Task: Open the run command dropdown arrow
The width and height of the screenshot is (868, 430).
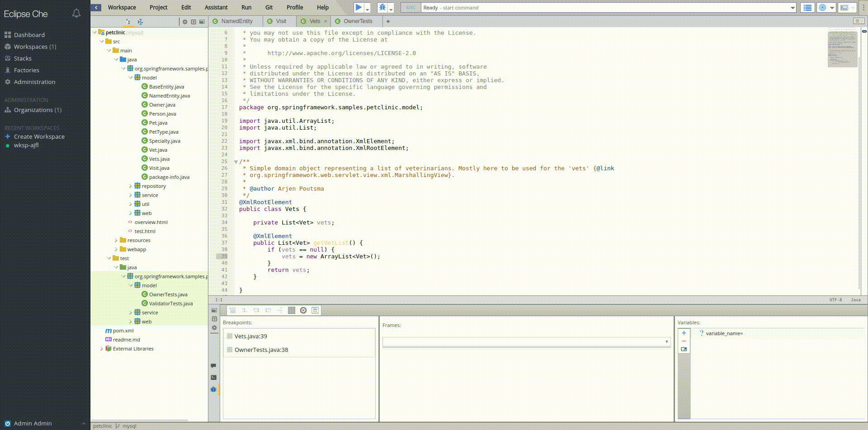Action: click(x=367, y=9)
